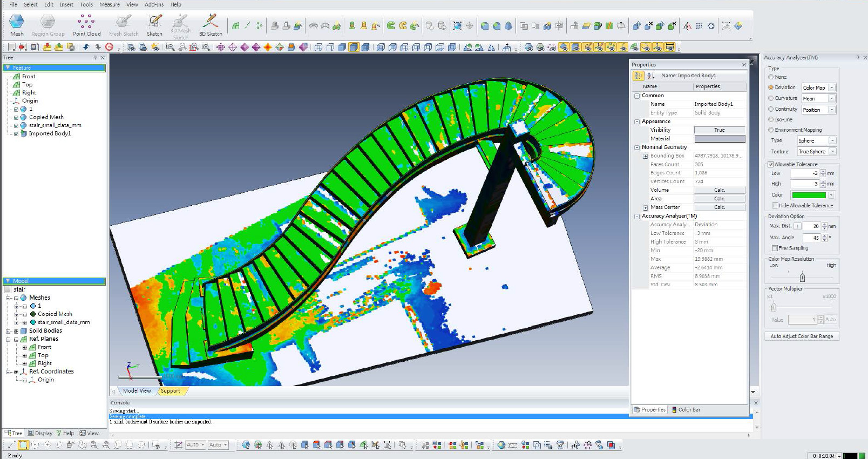Screen dimensions: 868x459
Task: Uncheck the Allowable Tolerance checkbox
Action: tap(771, 164)
